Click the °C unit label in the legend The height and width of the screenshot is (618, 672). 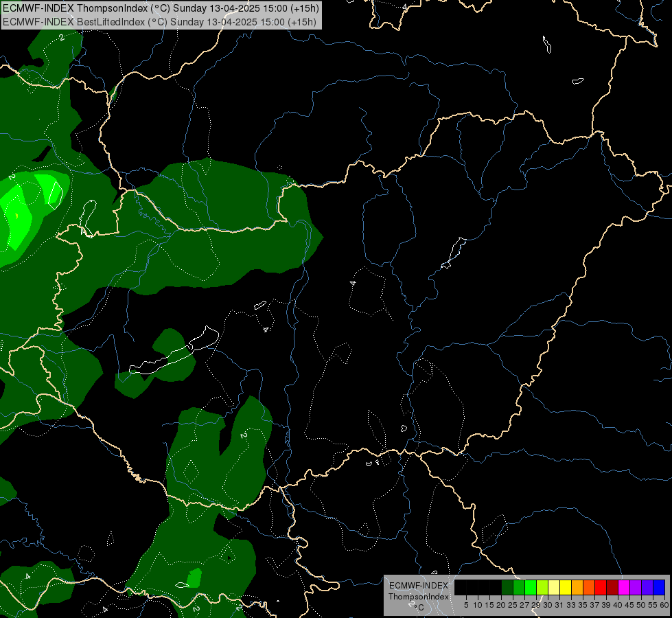(419, 608)
